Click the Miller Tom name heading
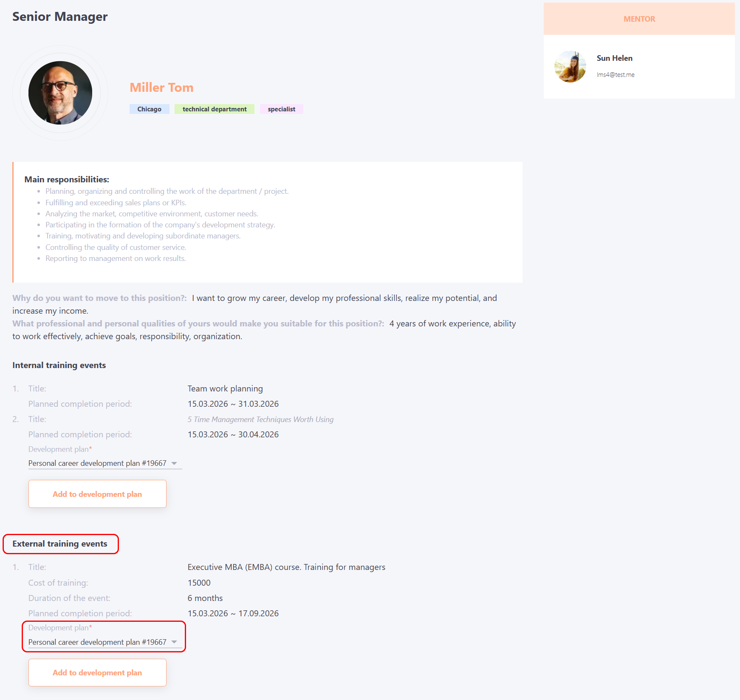The image size is (740, 700). pyautogui.click(x=161, y=88)
